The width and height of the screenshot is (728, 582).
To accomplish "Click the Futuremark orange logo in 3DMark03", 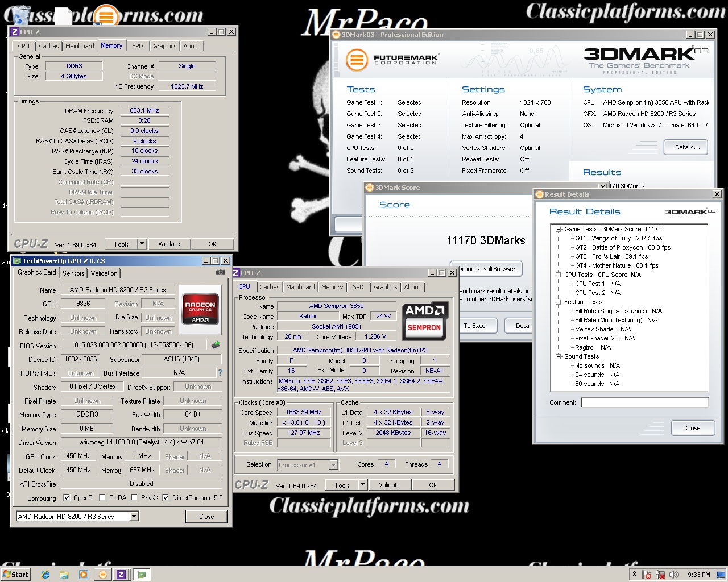I will [357, 59].
